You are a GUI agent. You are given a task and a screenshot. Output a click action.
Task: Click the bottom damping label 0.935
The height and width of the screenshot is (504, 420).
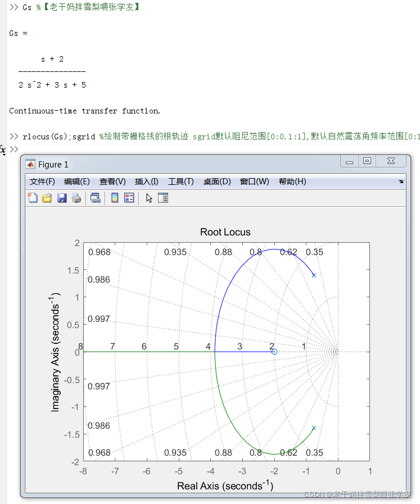(175, 452)
